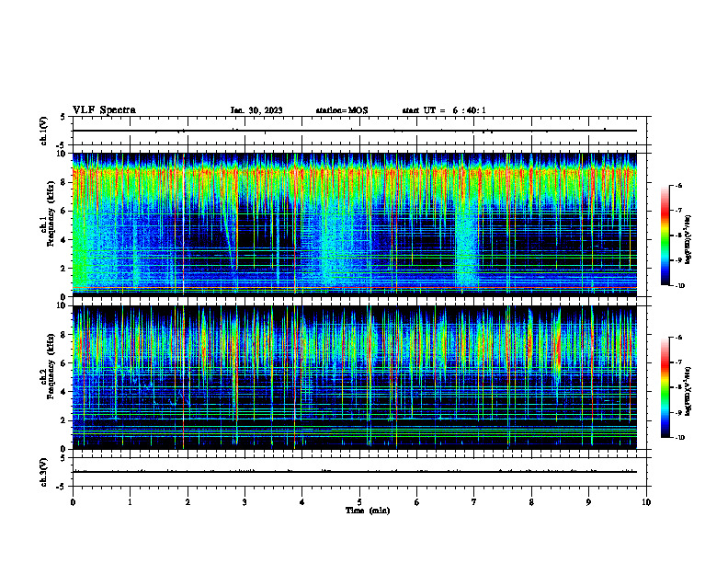The width and height of the screenshot is (728, 563).
Task: Click the "-6" label on ch.1 color scale
Action: pyautogui.click(x=678, y=185)
